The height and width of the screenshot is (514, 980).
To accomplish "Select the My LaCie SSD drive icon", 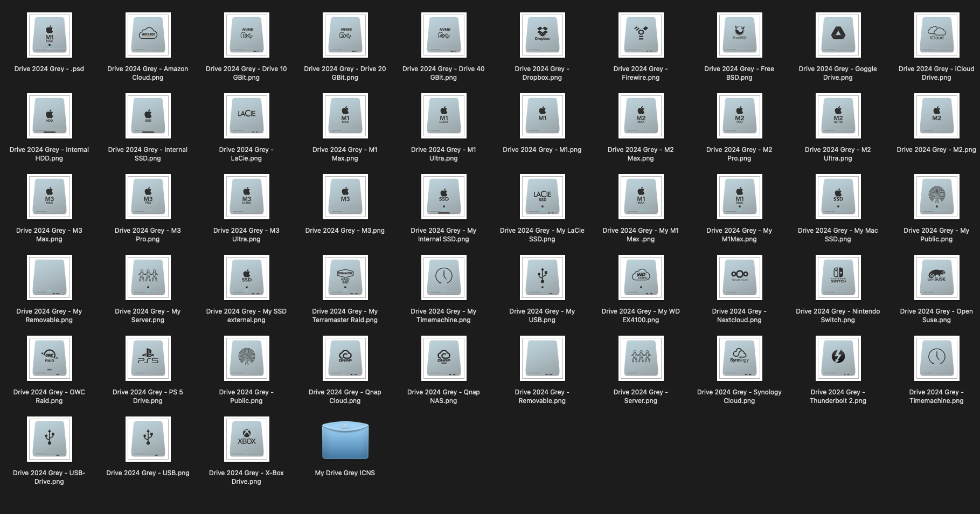I will click(542, 197).
